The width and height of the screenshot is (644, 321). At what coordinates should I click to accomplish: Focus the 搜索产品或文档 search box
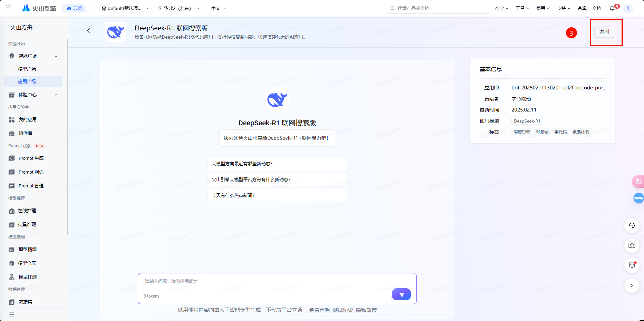click(x=437, y=8)
